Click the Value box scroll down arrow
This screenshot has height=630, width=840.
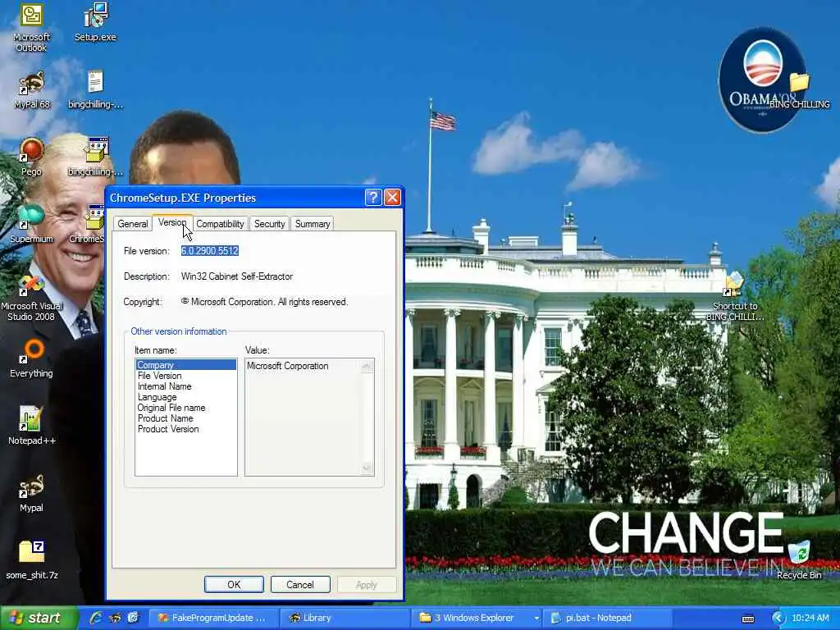coord(367,468)
